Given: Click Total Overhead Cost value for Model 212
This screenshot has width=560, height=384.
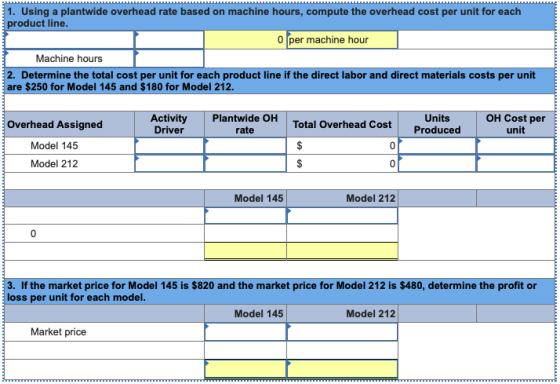Looking at the screenshot, I should pyautogui.click(x=342, y=164).
